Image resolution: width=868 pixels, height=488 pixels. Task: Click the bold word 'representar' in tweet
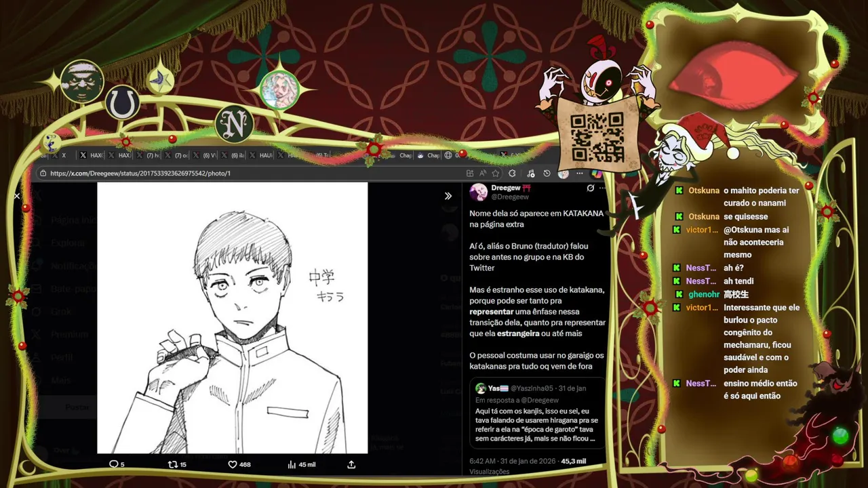click(491, 311)
